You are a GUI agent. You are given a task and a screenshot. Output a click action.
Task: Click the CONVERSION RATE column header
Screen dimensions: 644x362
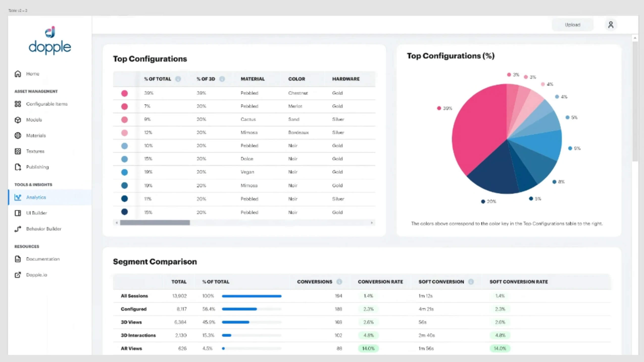pos(380,282)
